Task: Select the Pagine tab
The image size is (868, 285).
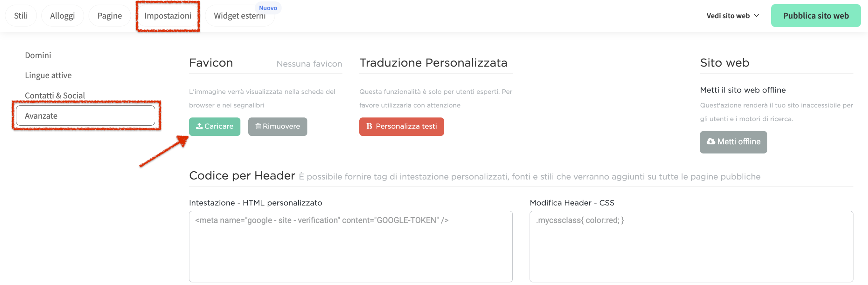Action: (109, 15)
